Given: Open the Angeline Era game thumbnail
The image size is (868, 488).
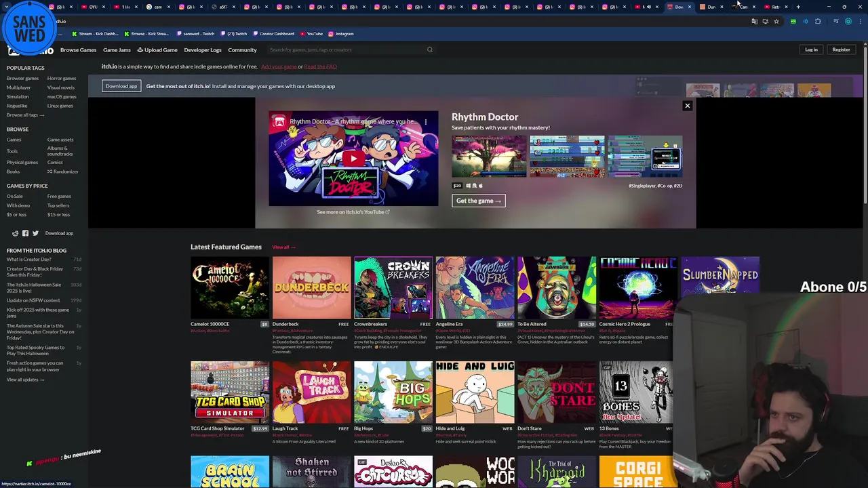Looking at the screenshot, I should 475,287.
